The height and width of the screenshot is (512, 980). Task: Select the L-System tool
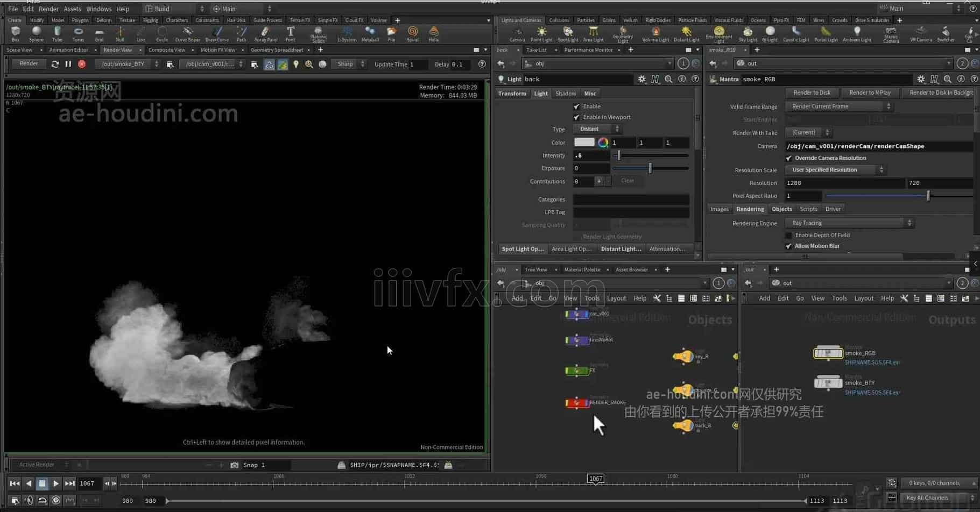coord(347,34)
